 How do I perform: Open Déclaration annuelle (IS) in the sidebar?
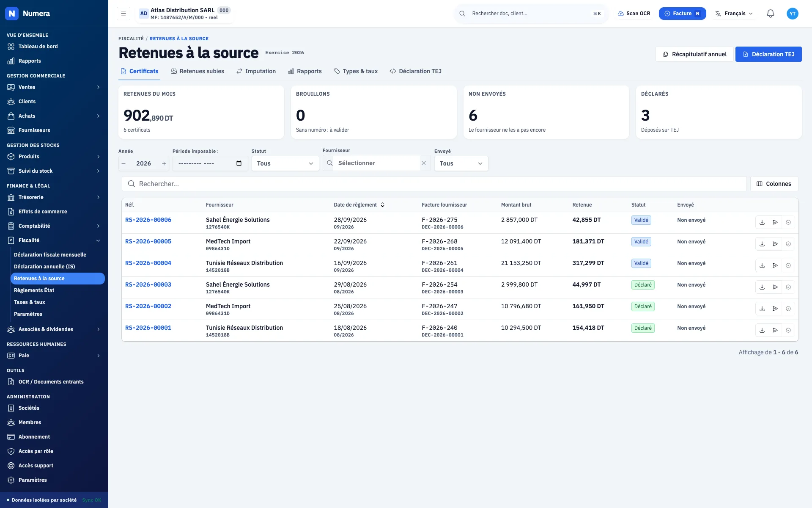[x=58, y=267]
